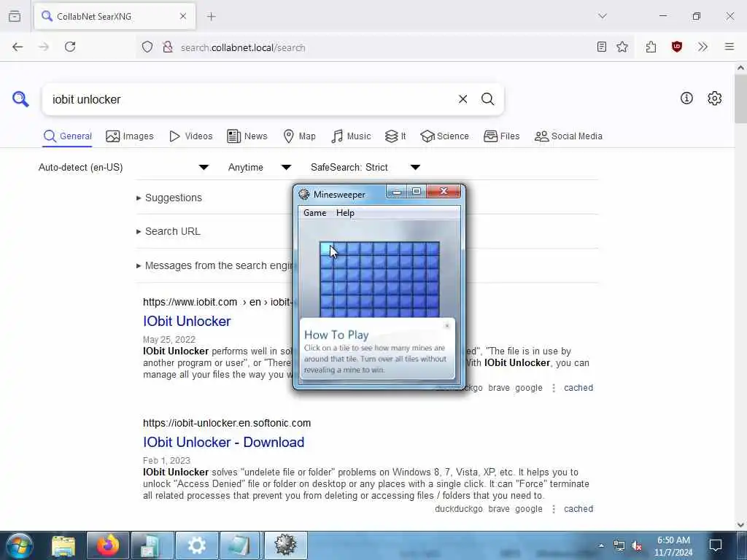Image resolution: width=747 pixels, height=560 pixels.
Task: Expand Messages from the search engines section
Action: pos(214,265)
